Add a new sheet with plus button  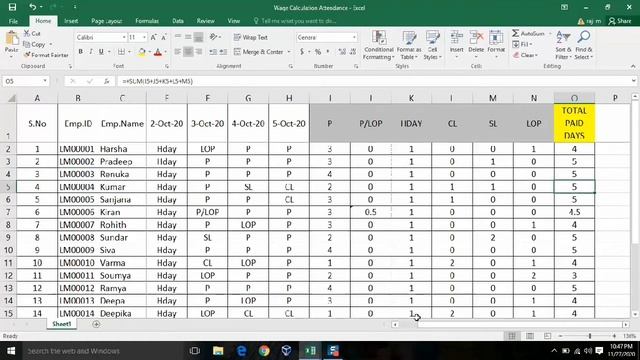pyautogui.click(x=96, y=324)
